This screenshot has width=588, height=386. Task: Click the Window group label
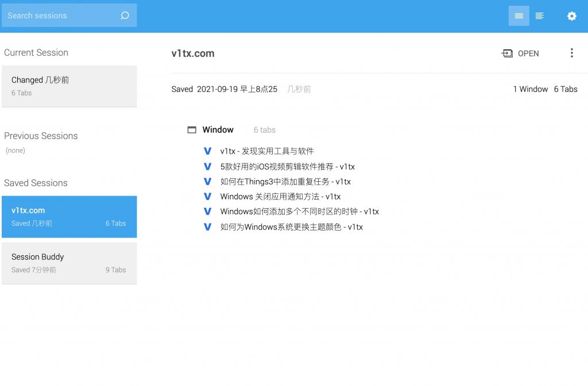point(218,130)
